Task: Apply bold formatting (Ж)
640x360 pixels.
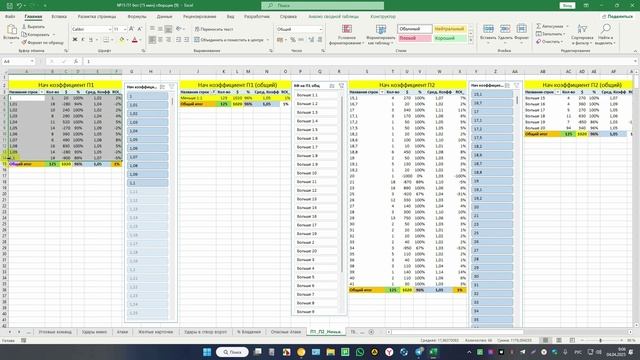Action: (x=75, y=40)
